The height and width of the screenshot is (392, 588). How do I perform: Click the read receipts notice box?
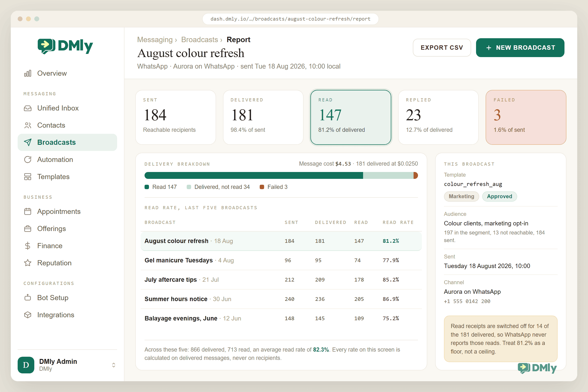click(x=501, y=339)
